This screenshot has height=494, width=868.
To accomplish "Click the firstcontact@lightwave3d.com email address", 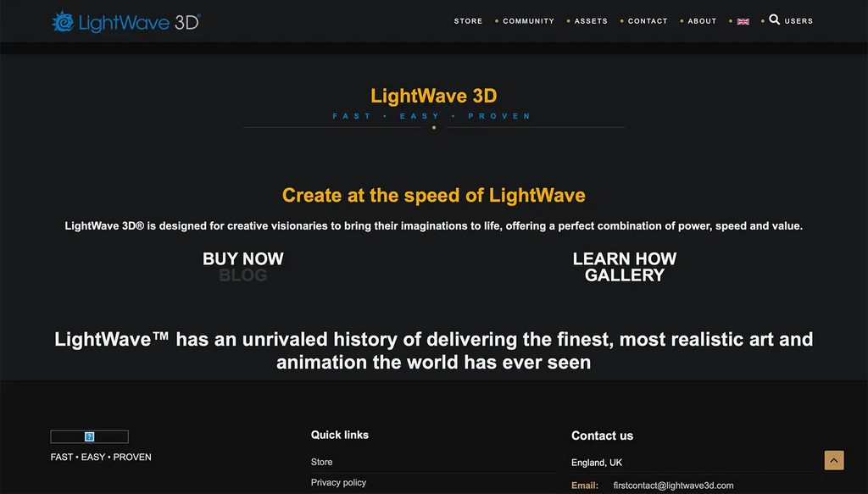I will click(x=673, y=486).
